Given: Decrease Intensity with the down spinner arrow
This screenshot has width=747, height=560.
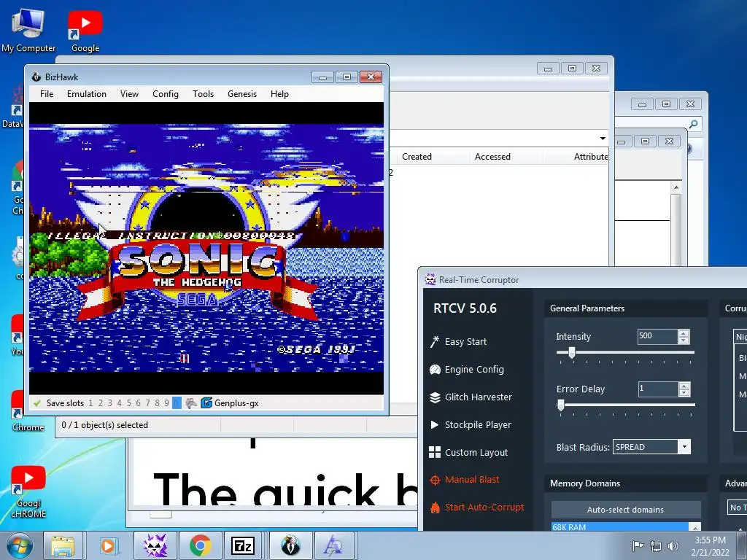Looking at the screenshot, I should point(683,340).
